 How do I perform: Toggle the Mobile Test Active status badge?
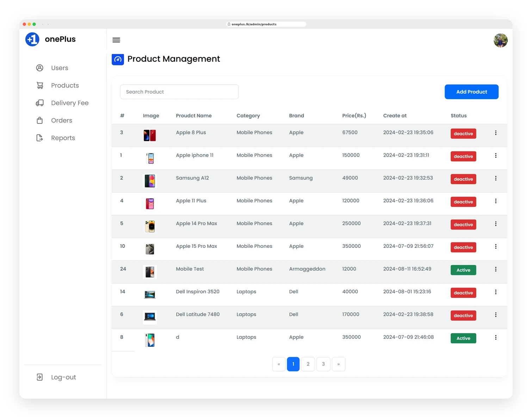coord(463,270)
